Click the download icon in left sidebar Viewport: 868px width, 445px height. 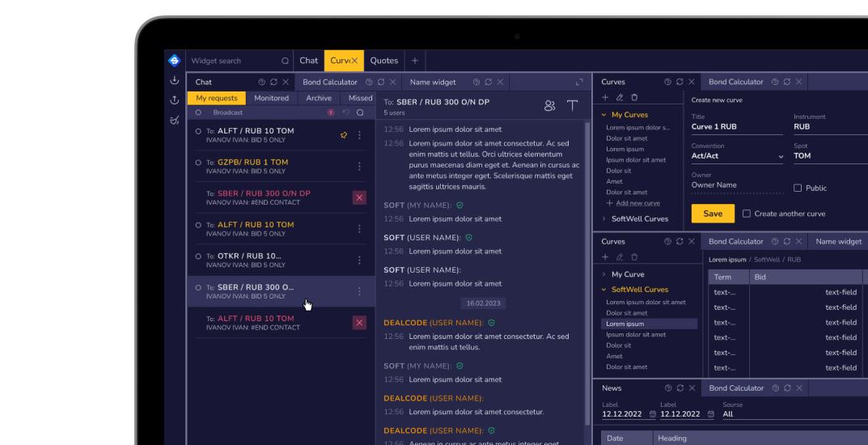pos(174,80)
